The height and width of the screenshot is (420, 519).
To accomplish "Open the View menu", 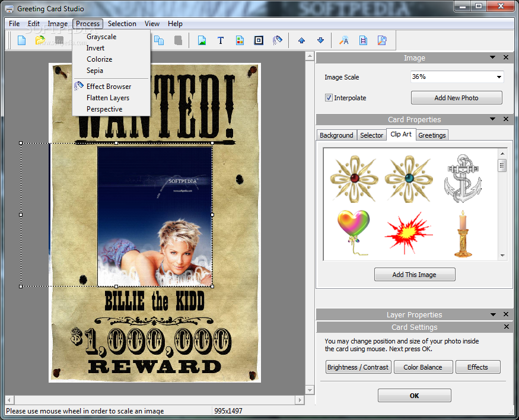I will [152, 24].
